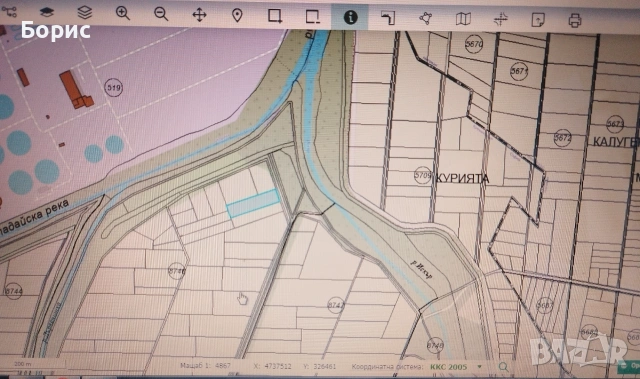Activate the pan move arrows tool

pyautogui.click(x=199, y=15)
